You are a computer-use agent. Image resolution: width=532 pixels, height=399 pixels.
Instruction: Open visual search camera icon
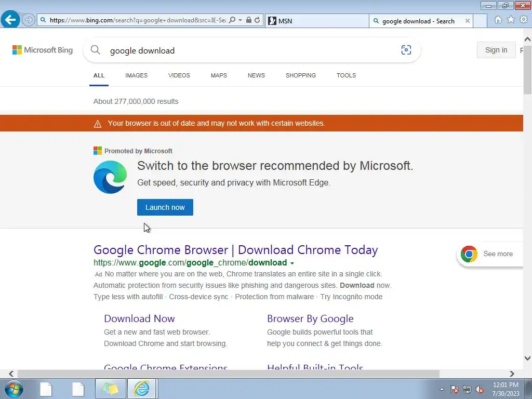[x=406, y=50]
